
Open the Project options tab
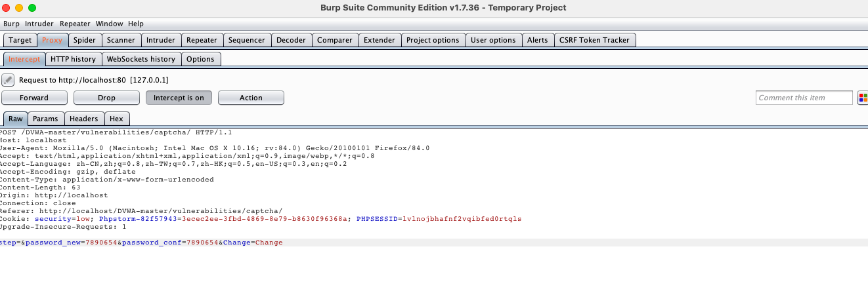point(433,40)
